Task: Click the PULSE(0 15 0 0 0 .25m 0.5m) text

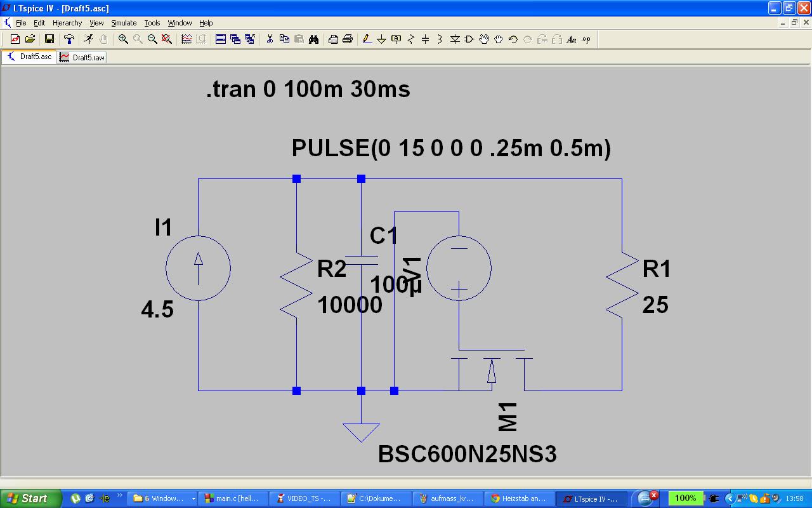Action: (451, 148)
